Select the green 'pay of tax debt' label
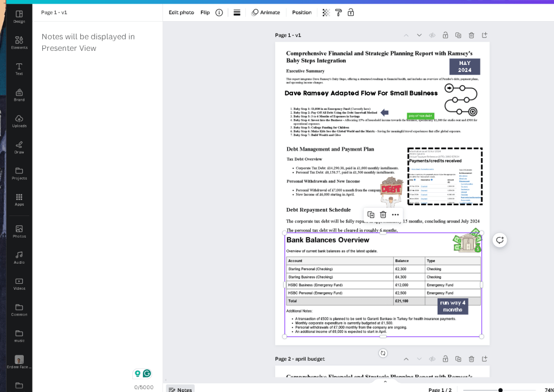The width and height of the screenshot is (554, 392). pos(420,116)
